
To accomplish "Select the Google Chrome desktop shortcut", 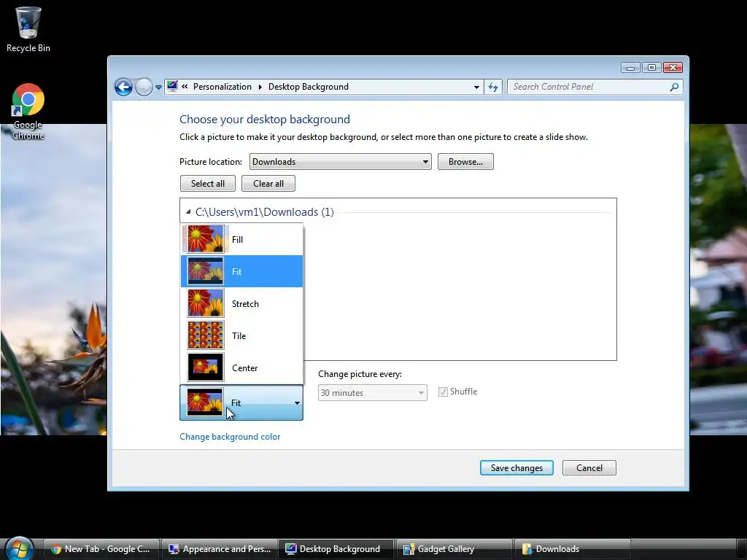I will coord(28,112).
